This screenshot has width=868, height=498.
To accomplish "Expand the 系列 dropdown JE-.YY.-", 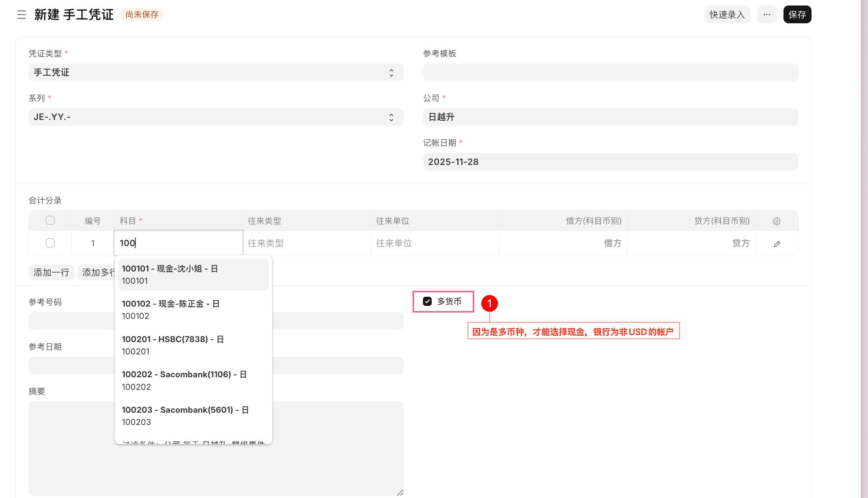I will pos(216,117).
